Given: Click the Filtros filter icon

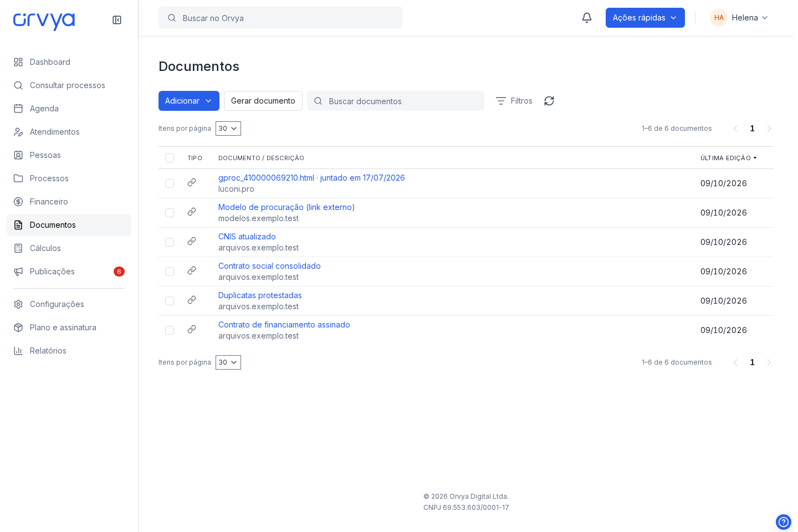Looking at the screenshot, I should [x=501, y=101].
